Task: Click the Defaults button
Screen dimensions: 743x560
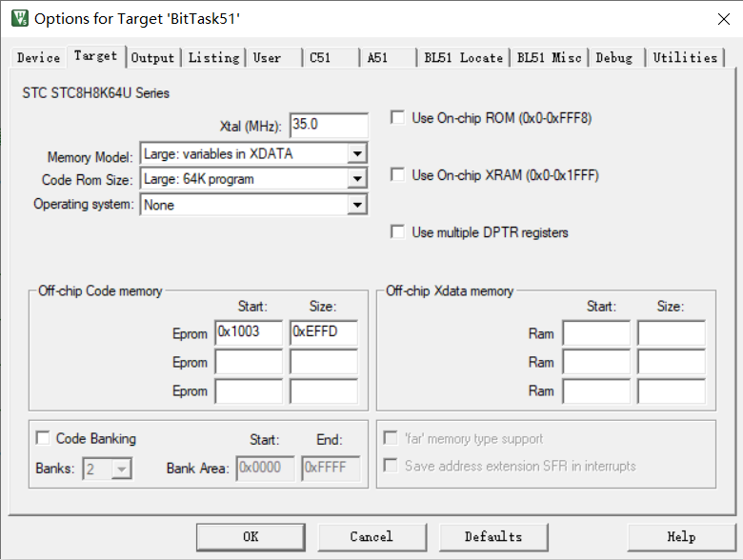Action: coord(493,537)
